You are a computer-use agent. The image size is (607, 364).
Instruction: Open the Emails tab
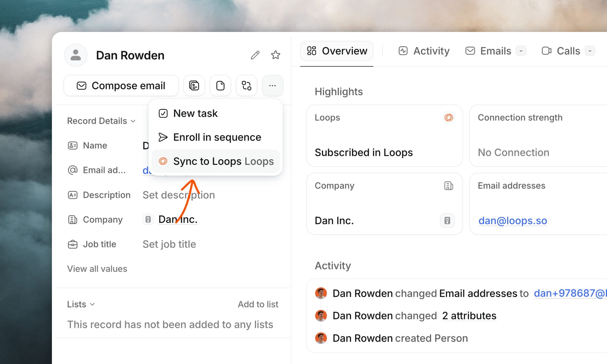click(x=495, y=51)
